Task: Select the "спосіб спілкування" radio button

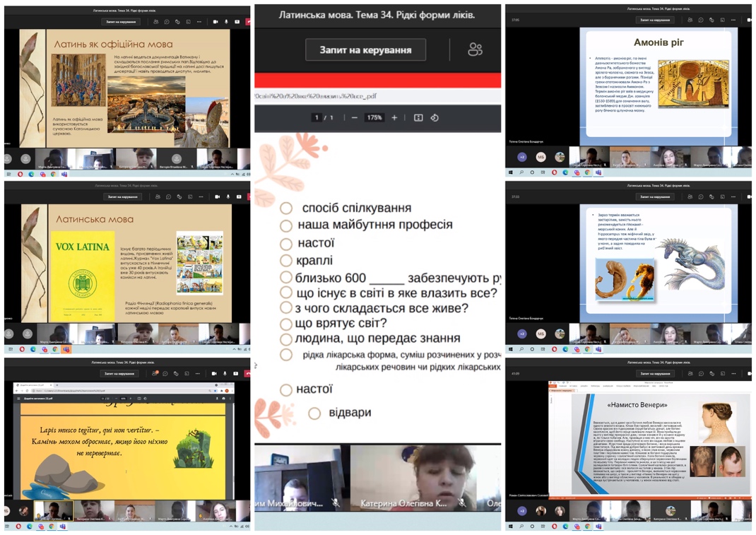Action: (x=286, y=208)
